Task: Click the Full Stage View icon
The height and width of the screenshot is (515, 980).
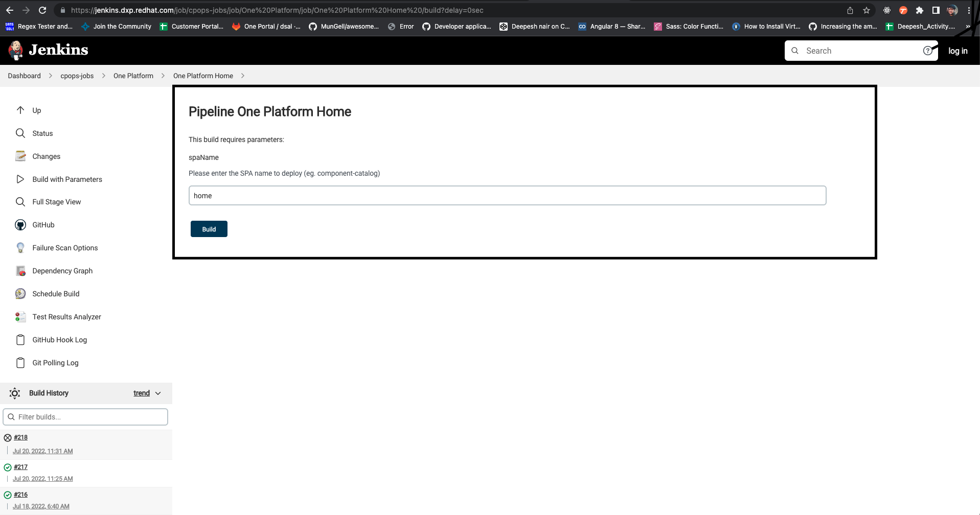Action: click(x=20, y=202)
